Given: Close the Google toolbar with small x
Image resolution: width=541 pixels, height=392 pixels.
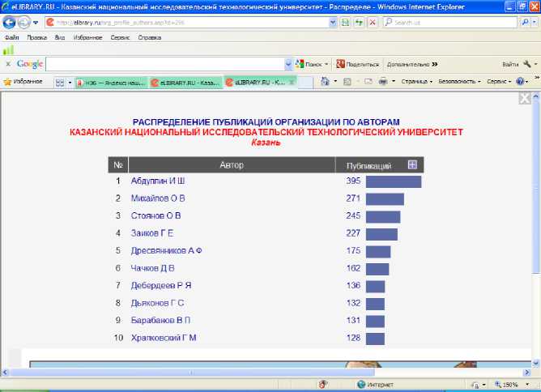Looking at the screenshot, I should [x=8, y=64].
